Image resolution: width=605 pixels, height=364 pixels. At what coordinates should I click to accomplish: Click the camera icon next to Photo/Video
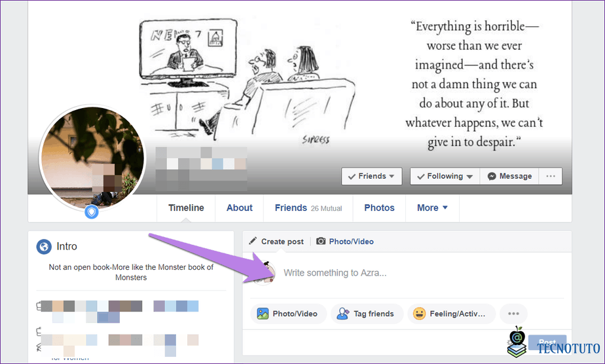321,242
